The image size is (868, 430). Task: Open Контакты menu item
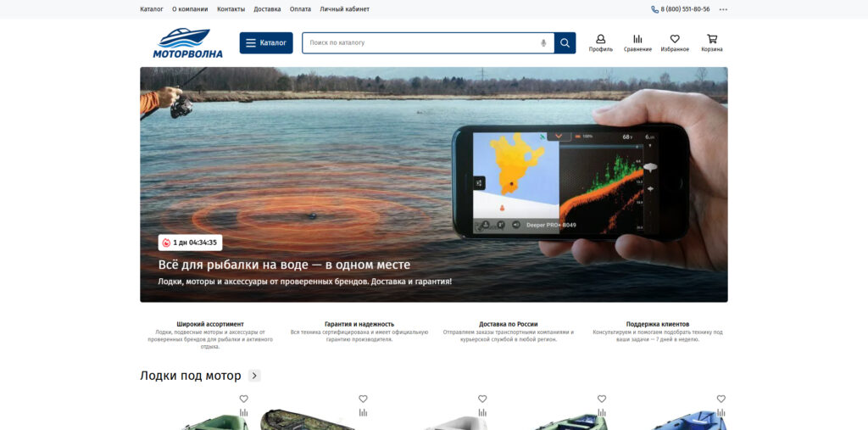click(231, 9)
